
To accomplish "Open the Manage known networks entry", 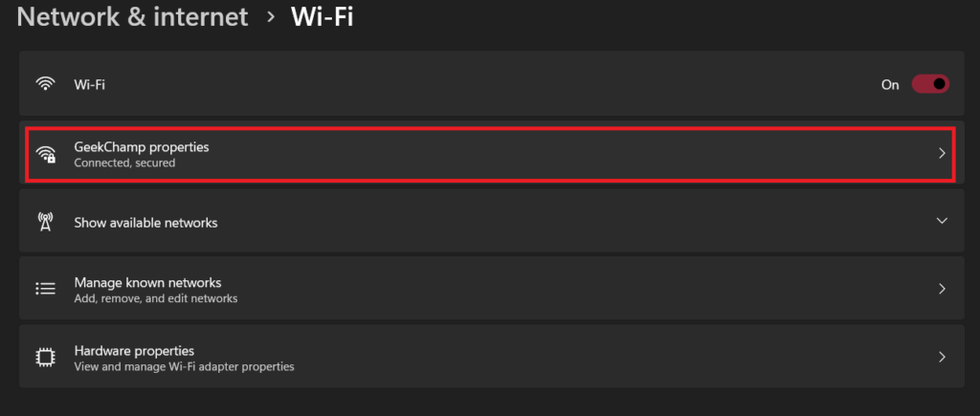I will pyautogui.click(x=147, y=283).
